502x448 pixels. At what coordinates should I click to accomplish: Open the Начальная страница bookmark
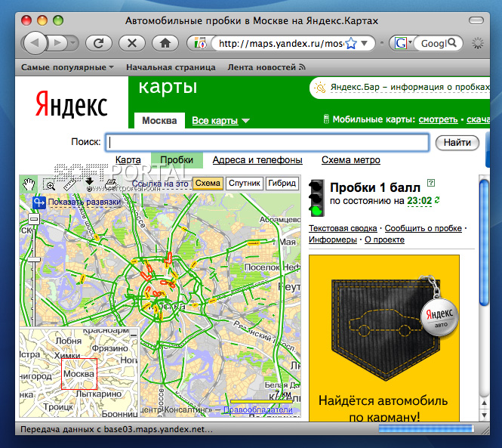pos(171,67)
